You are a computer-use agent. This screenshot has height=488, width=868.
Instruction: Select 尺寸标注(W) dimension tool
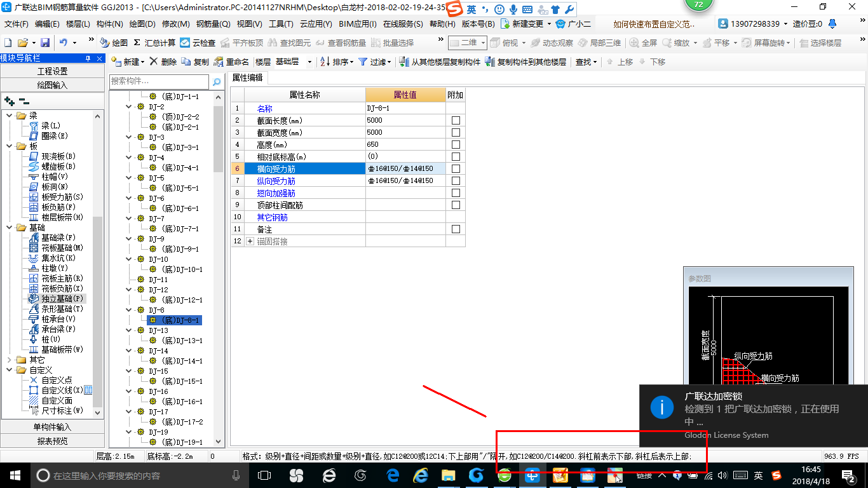[x=56, y=410]
